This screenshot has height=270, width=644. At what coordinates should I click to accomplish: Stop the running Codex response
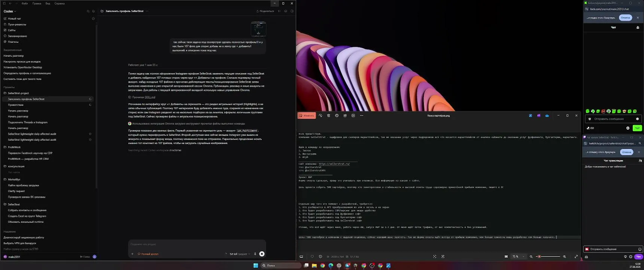tap(262, 254)
